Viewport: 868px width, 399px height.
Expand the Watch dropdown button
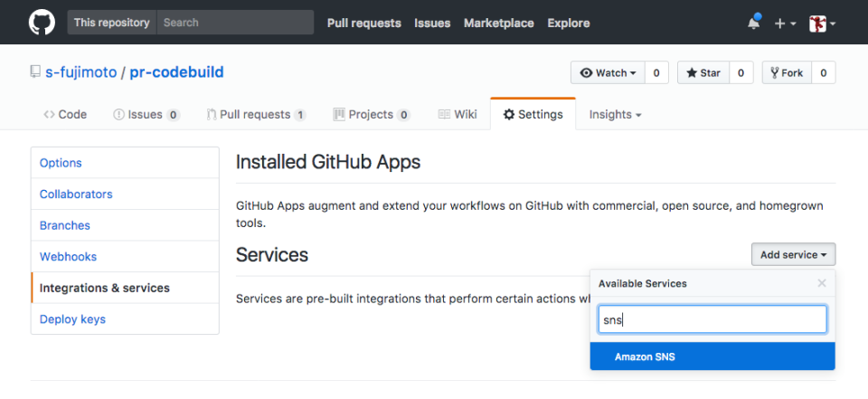tap(608, 72)
